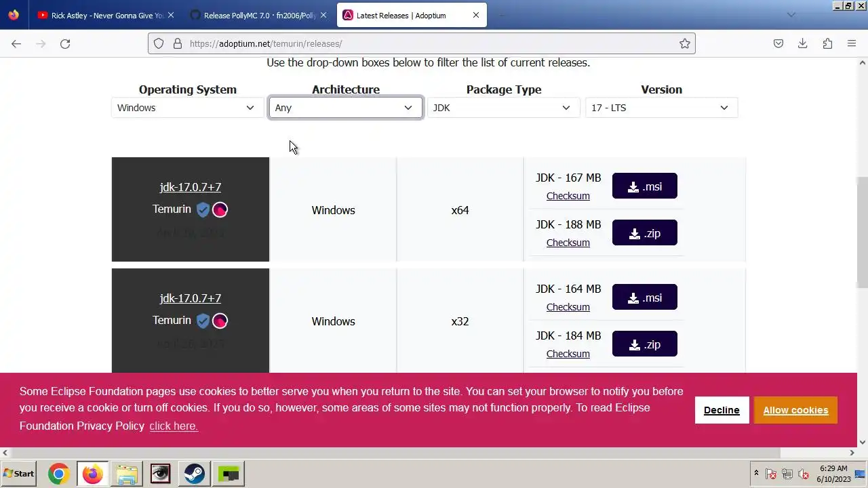Open the extensions puzzle icon

(827, 43)
